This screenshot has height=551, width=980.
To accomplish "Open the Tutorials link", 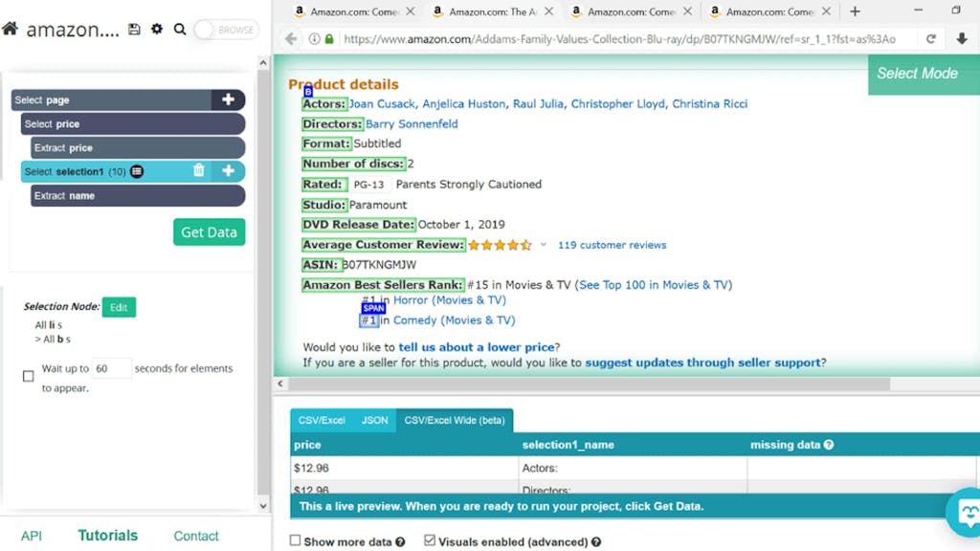I will pyautogui.click(x=107, y=536).
